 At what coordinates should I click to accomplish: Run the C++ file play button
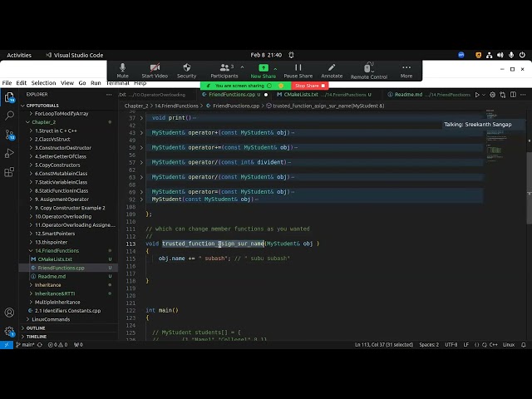[477, 95]
